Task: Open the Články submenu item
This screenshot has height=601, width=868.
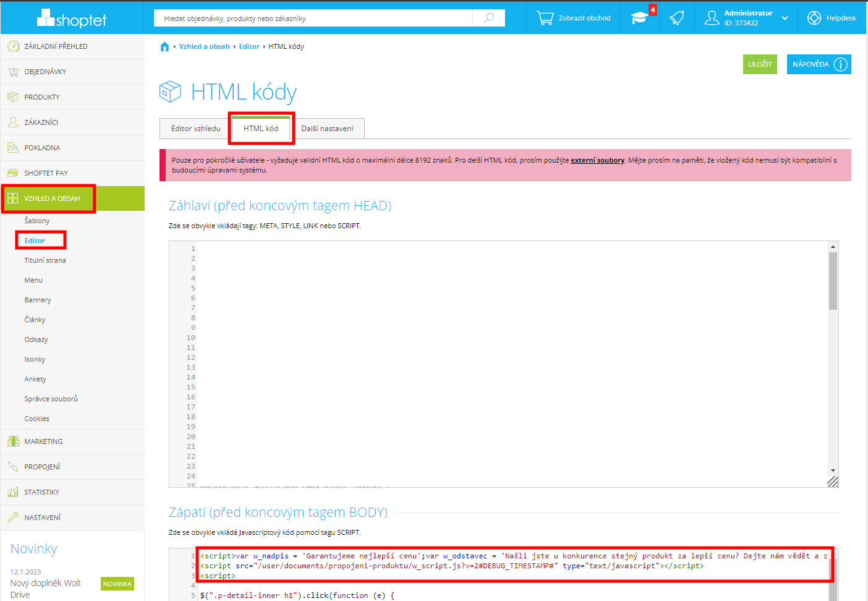Action: (x=35, y=320)
